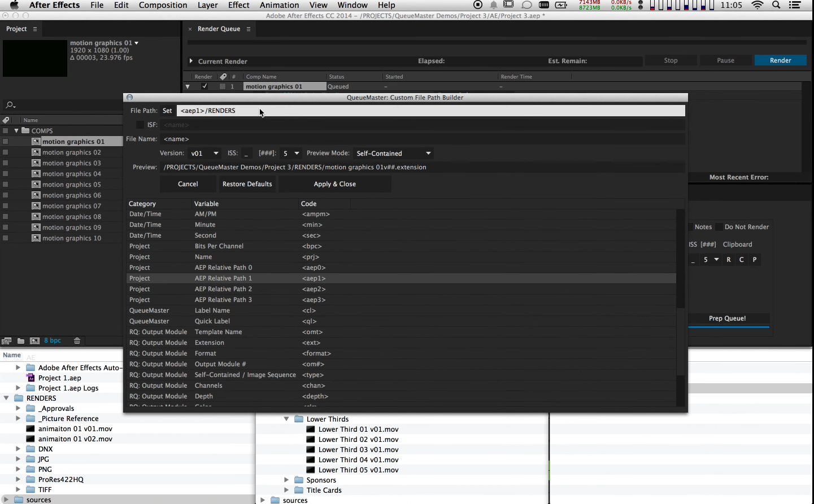Screen dimensions: 814x504
Task: Open the search field in the Project panel
Action: (x=10, y=105)
